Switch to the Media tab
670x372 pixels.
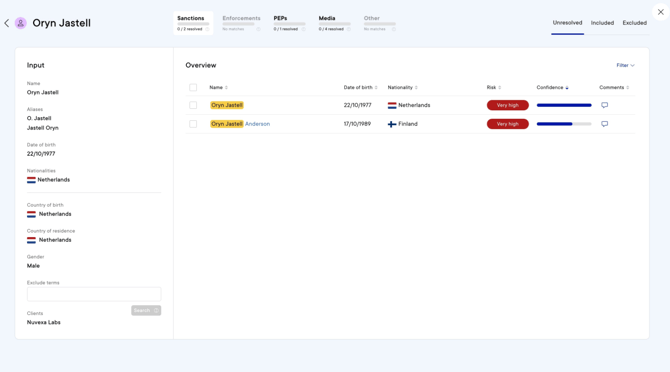coord(335,23)
